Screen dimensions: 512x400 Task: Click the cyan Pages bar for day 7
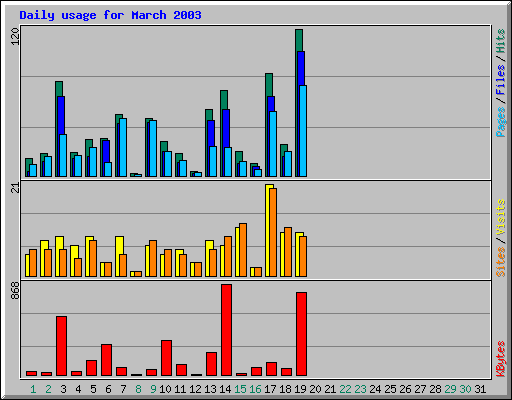tap(123, 147)
